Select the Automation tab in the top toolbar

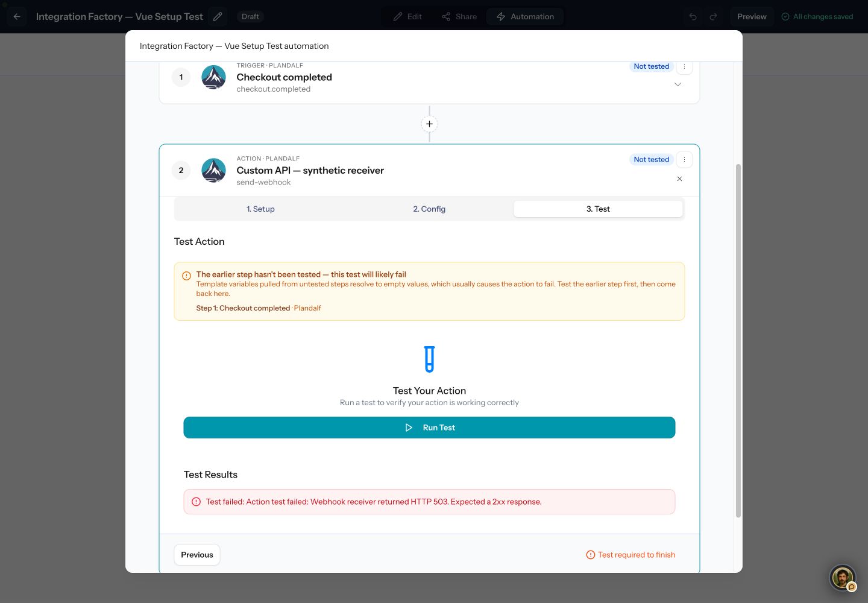point(525,16)
